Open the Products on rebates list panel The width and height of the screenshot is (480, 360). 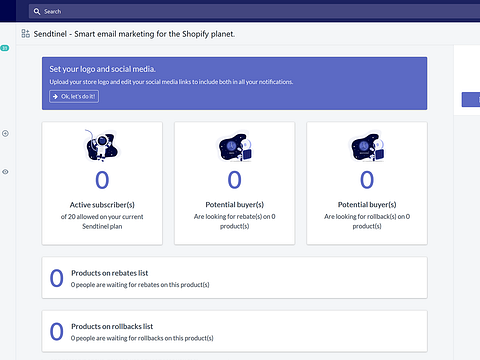pyautogui.click(x=234, y=278)
